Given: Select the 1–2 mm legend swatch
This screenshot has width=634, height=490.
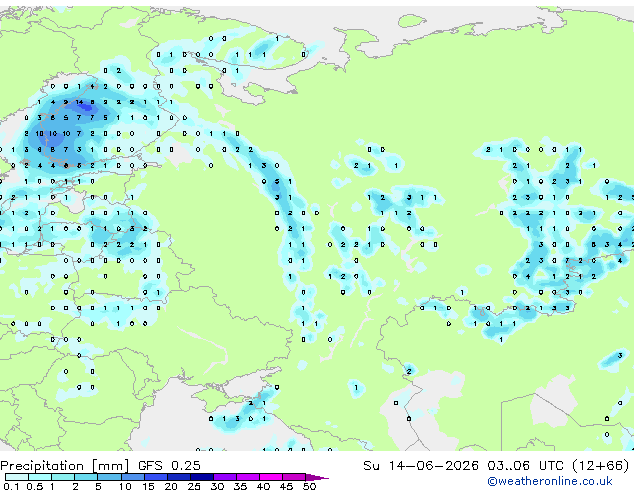Looking at the screenshot, I should (x=63, y=477).
